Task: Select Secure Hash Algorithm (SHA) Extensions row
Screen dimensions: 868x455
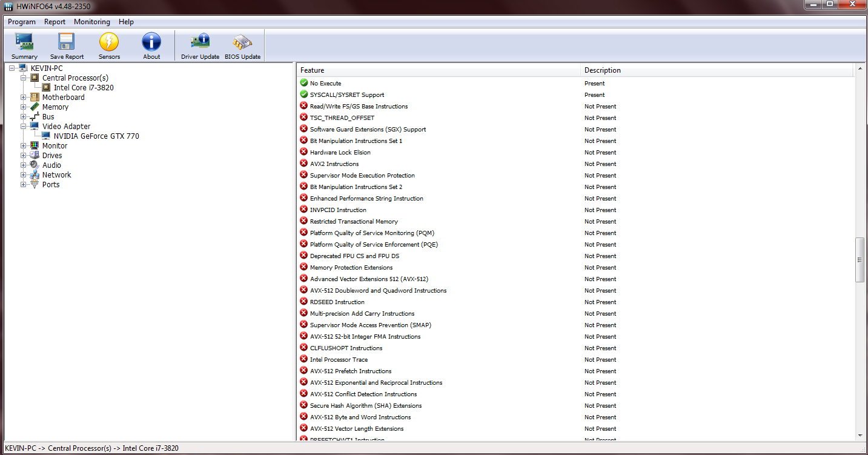Action: (575, 405)
